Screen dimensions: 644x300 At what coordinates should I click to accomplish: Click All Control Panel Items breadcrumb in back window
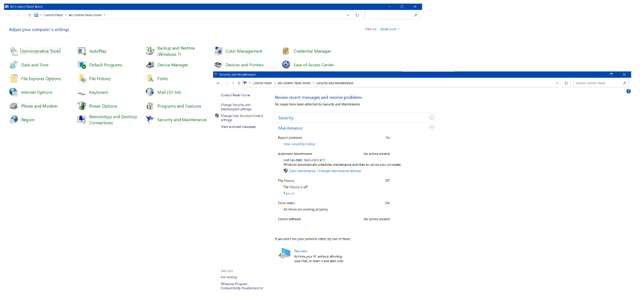coord(85,15)
